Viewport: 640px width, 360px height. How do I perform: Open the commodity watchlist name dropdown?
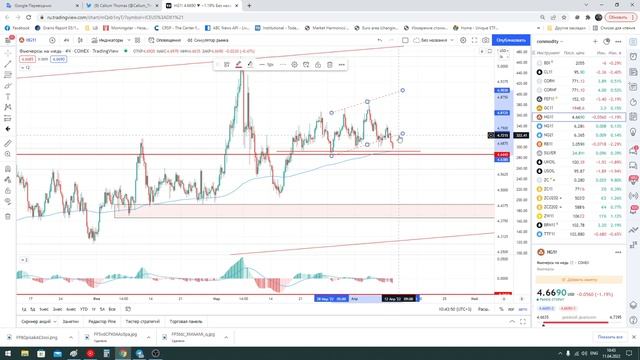pyautogui.click(x=549, y=42)
